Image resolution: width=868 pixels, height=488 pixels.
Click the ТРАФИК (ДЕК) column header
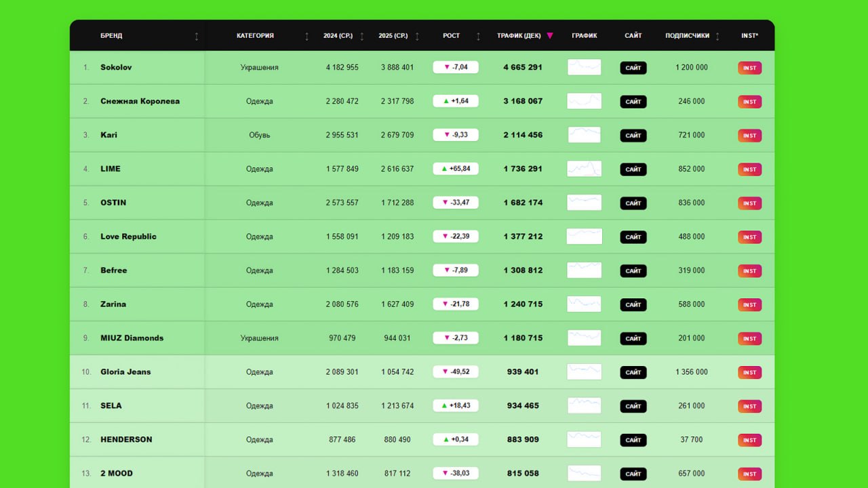[519, 36]
